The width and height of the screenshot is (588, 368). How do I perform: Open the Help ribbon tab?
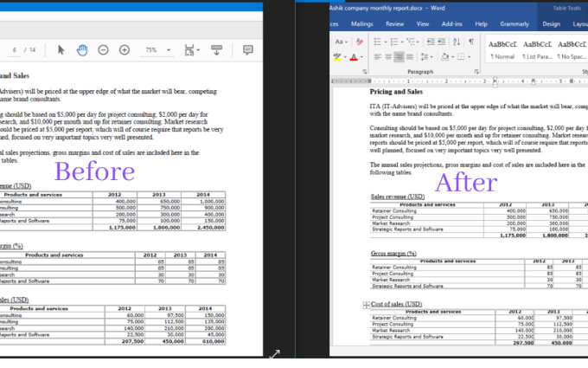coord(481,24)
